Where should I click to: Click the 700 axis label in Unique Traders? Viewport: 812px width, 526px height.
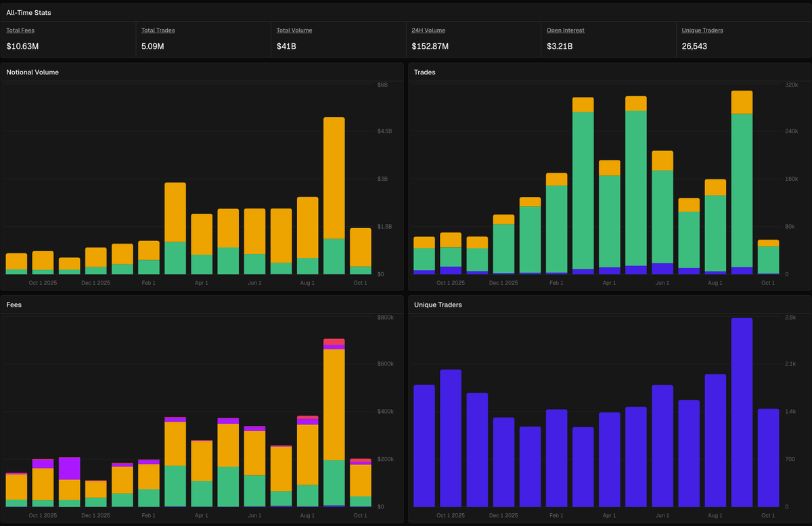pyautogui.click(x=790, y=459)
